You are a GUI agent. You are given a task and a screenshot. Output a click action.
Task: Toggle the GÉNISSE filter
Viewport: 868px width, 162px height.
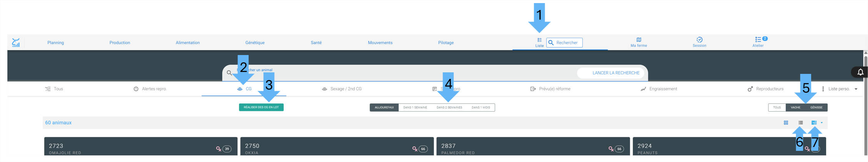pos(816,107)
